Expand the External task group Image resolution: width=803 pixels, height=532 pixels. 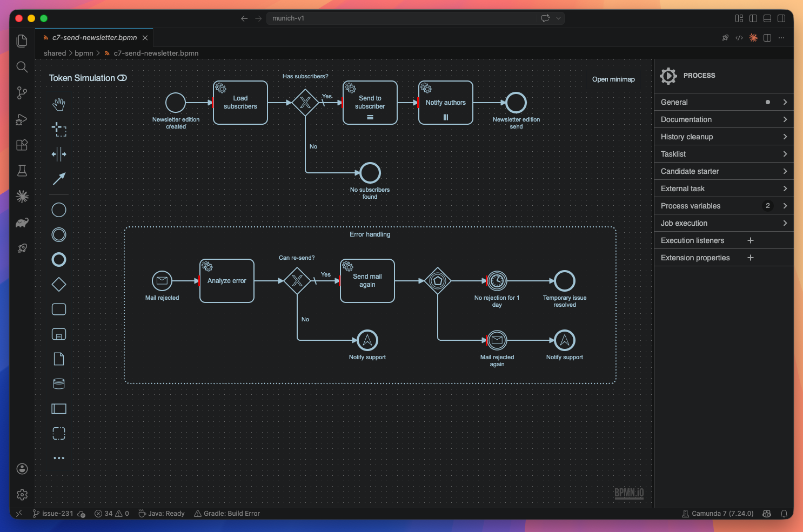(x=724, y=188)
